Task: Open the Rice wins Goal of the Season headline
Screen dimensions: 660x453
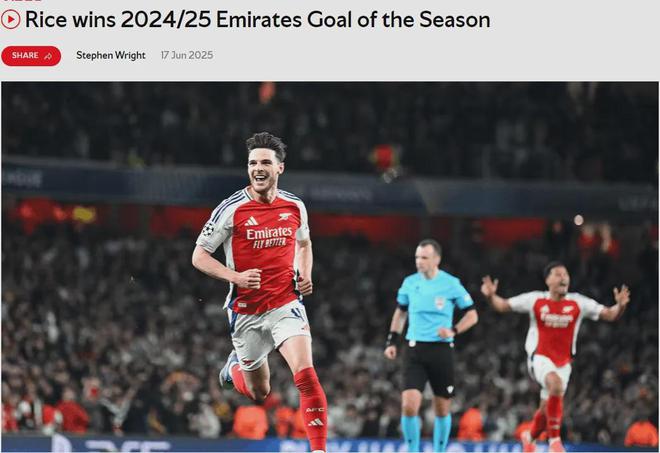Action: tap(257, 19)
